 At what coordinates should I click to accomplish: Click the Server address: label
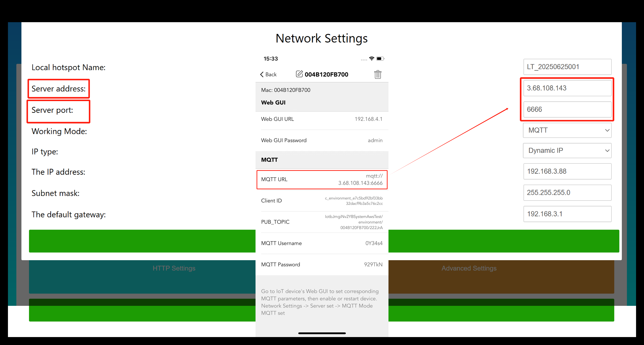58,89
